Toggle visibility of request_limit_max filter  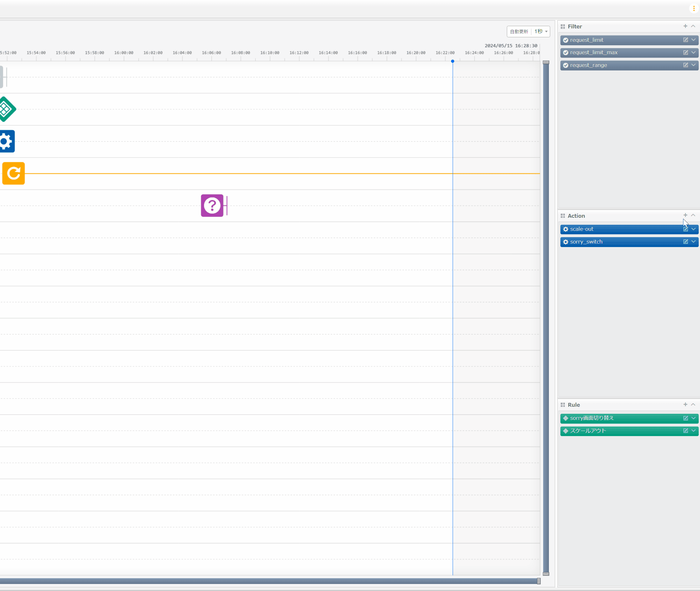pyautogui.click(x=566, y=52)
